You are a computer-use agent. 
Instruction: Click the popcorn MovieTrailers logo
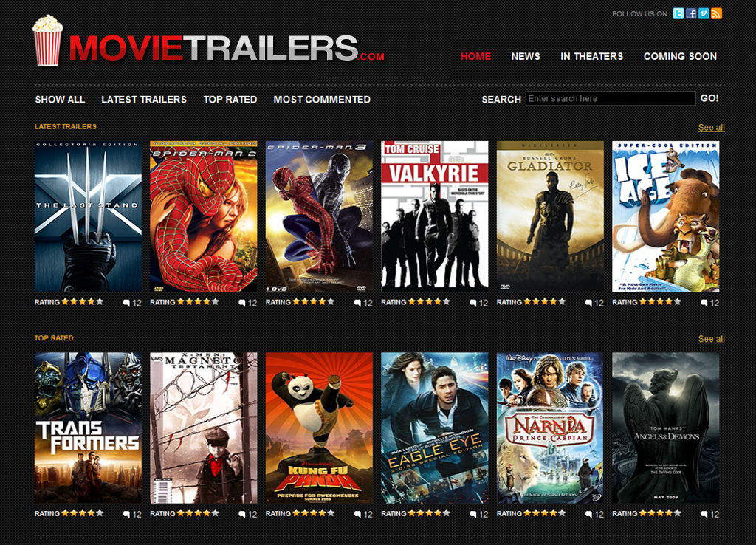47,41
